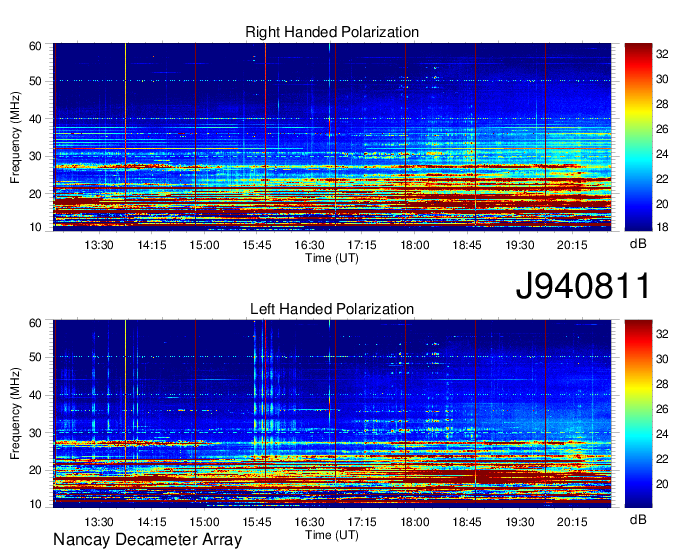Click the 18:00 time tick of top plot
The width and height of the screenshot is (680, 552).
(x=415, y=245)
